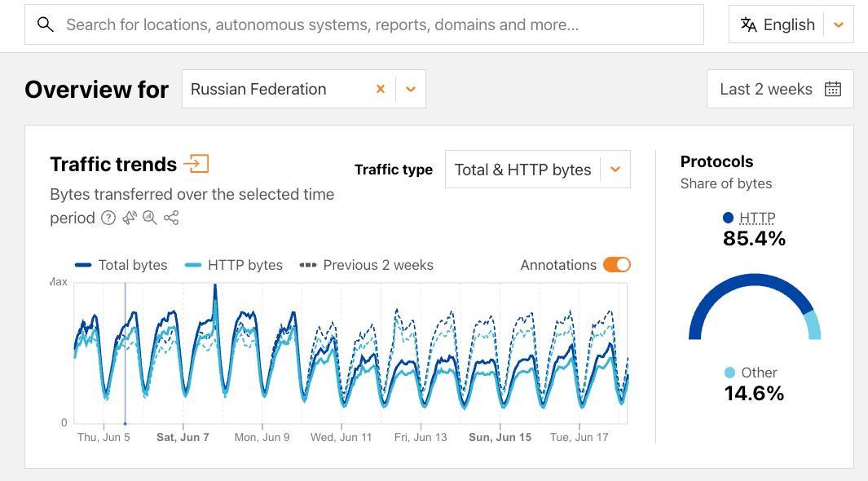Click the Share of bytes subtitle
This screenshot has height=481, width=868.
pyautogui.click(x=725, y=183)
